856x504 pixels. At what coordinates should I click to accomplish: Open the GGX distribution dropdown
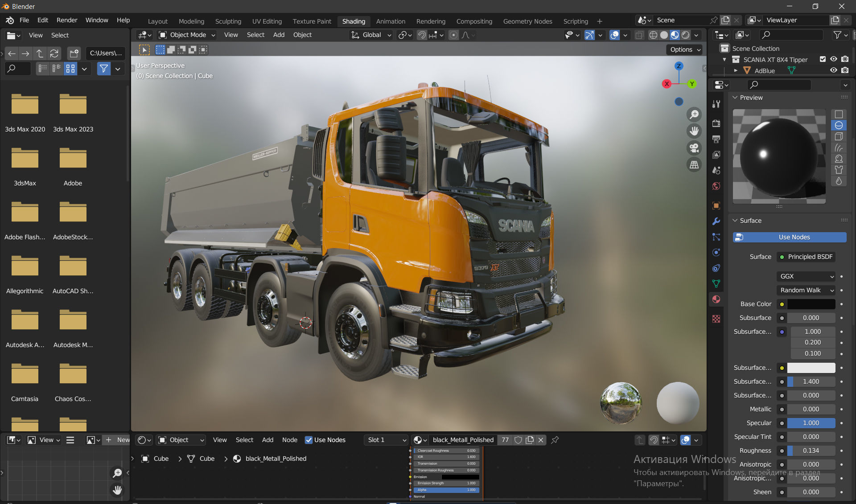[x=806, y=276]
